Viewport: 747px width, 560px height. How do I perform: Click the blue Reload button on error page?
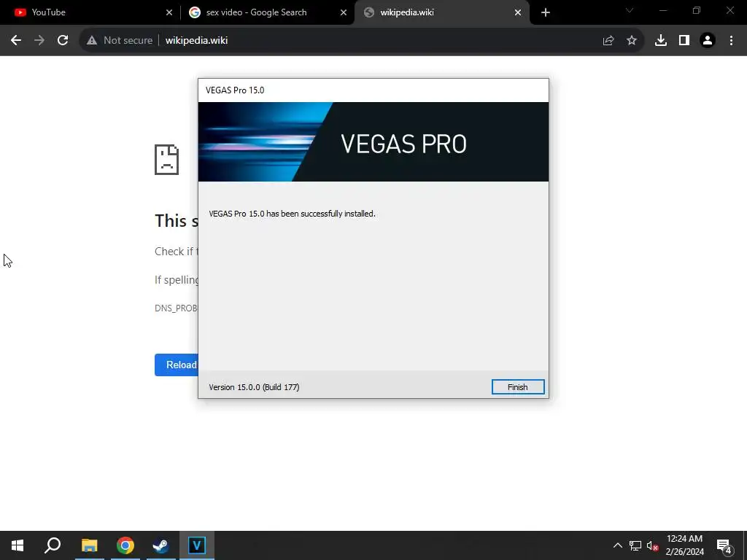click(177, 365)
